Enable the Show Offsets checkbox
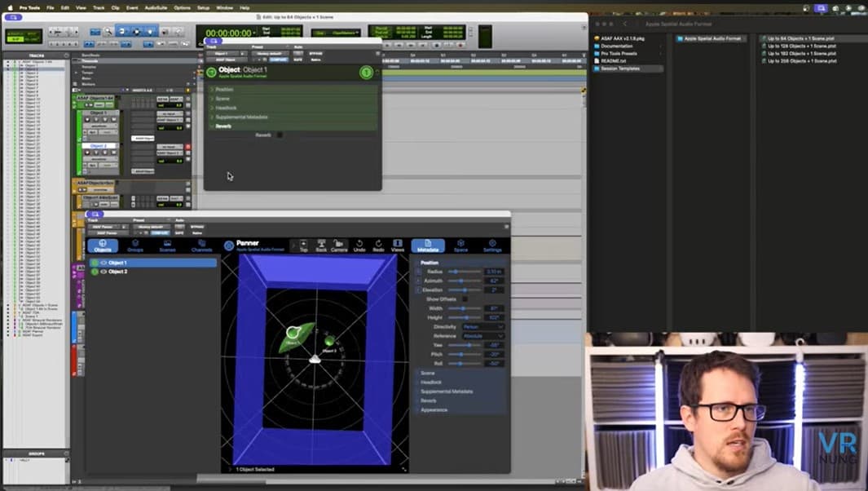Screen dimensions: 868x491 [x=465, y=299]
